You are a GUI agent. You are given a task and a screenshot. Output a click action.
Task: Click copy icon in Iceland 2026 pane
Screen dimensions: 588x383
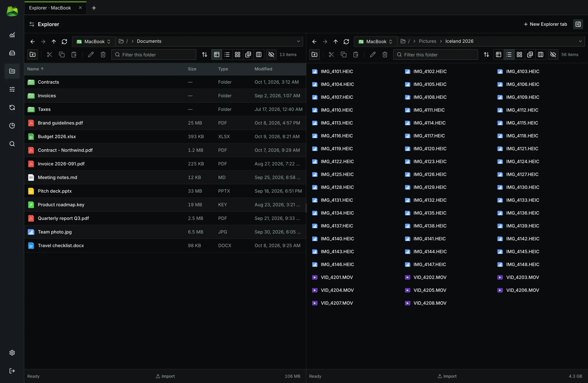click(343, 55)
